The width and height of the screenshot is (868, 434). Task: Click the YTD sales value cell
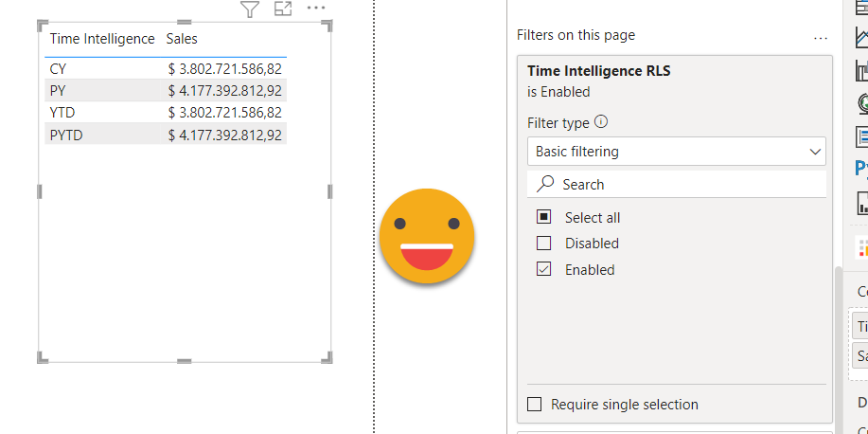click(224, 113)
